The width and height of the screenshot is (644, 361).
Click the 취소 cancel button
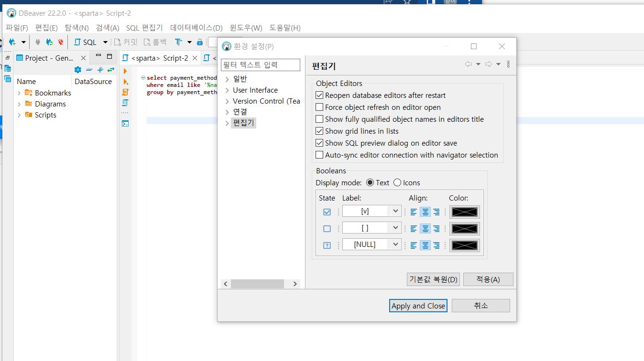pyautogui.click(x=481, y=306)
